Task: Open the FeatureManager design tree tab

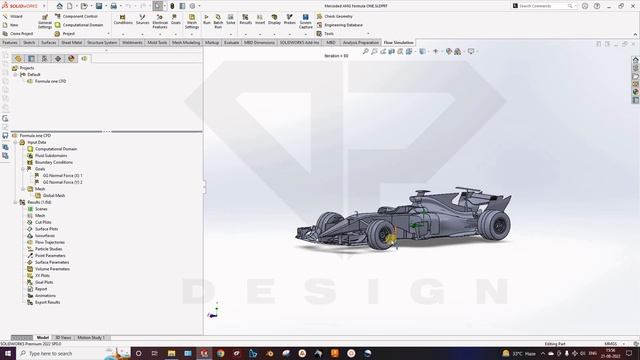Action: click(x=18, y=59)
